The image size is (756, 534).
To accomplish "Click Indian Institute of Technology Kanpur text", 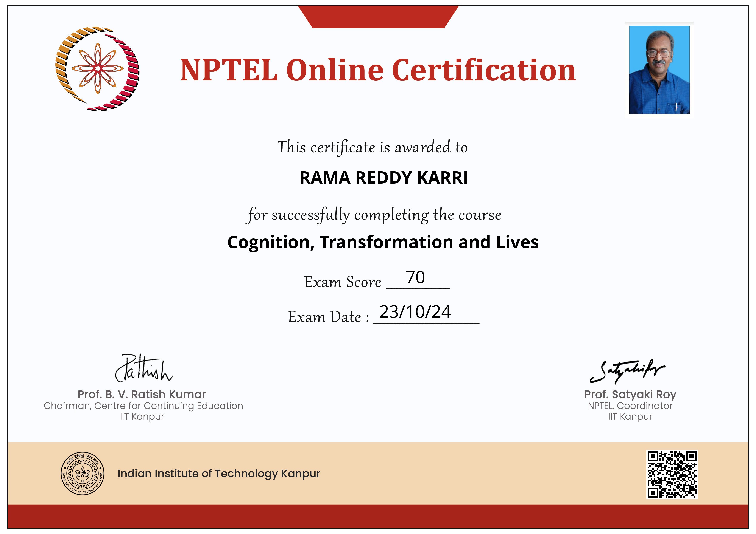I will [219, 474].
